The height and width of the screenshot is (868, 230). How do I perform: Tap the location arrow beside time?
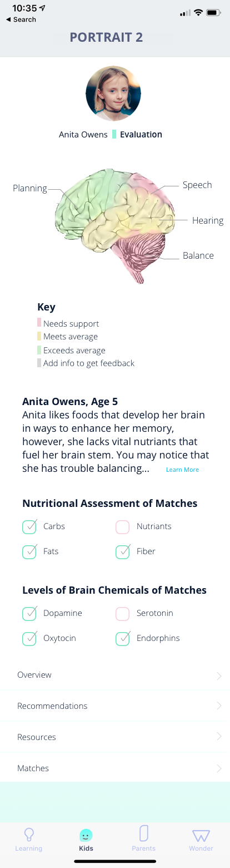click(43, 9)
